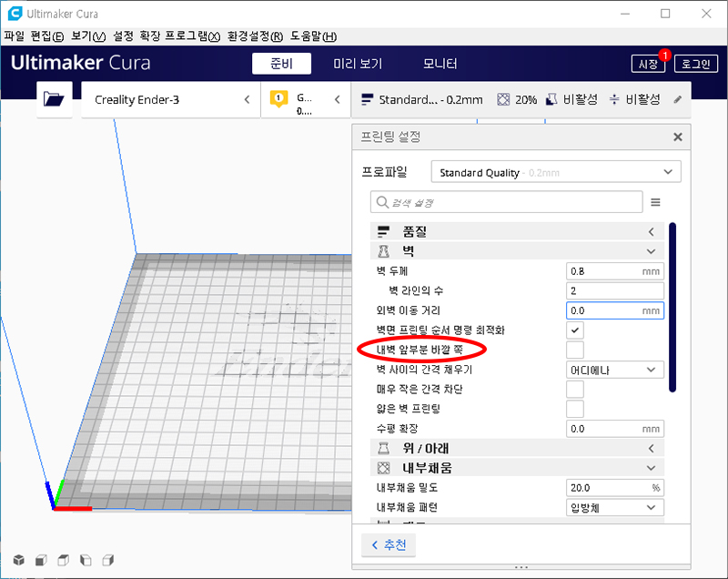Switch to the 모니터 tab

click(440, 64)
